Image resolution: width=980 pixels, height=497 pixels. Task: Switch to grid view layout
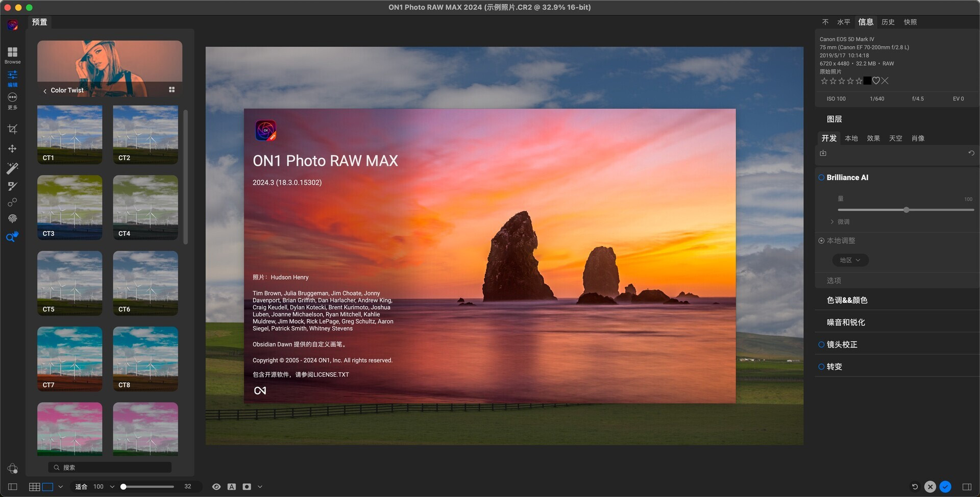click(34, 487)
